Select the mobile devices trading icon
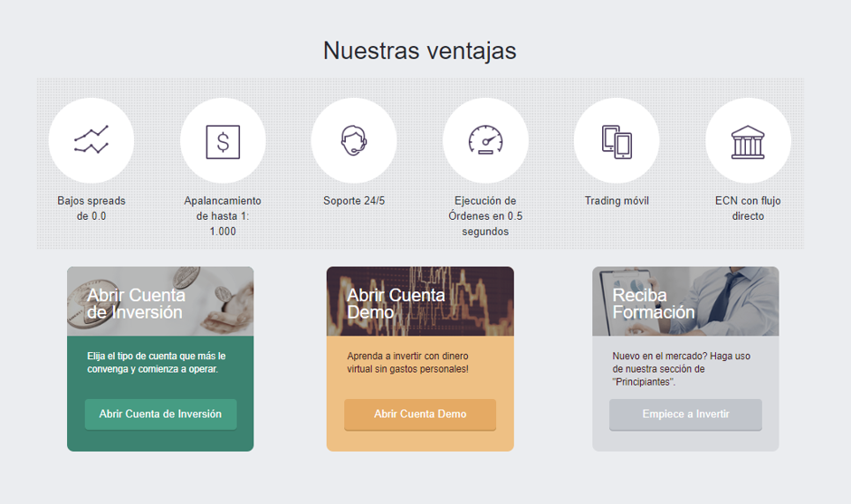Viewport: 851px width, 504px height. click(617, 141)
